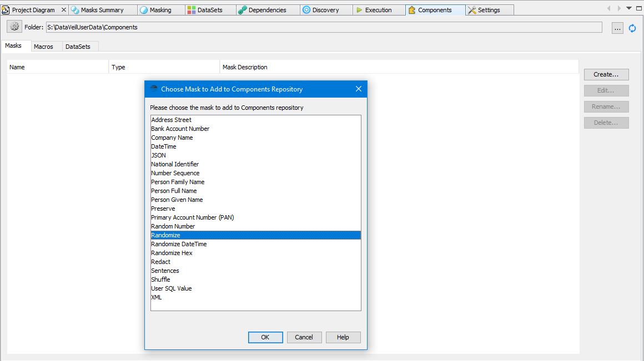Image resolution: width=644 pixels, height=361 pixels.
Task: Click the Dependencies tab link icon
Action: [x=242, y=10]
